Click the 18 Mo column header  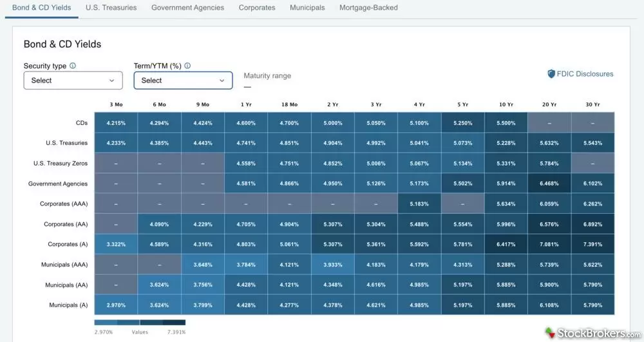[289, 105]
